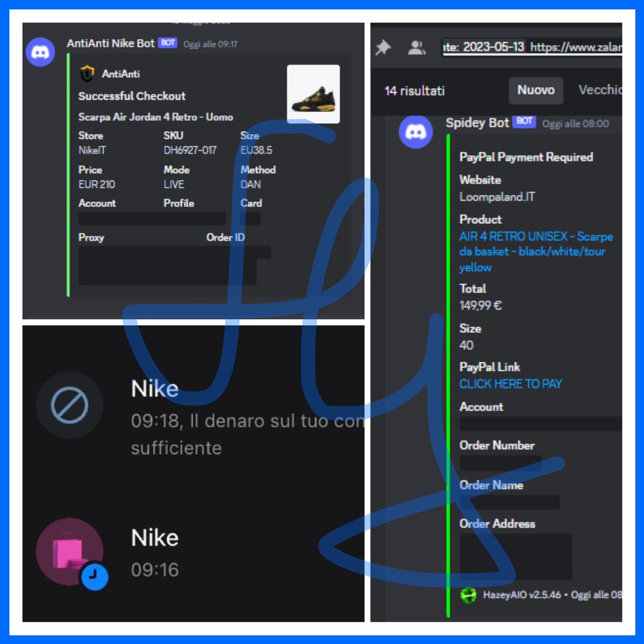Click the HazeyAIO v2.5.46 footer text
The image size is (644, 644).
click(522, 595)
